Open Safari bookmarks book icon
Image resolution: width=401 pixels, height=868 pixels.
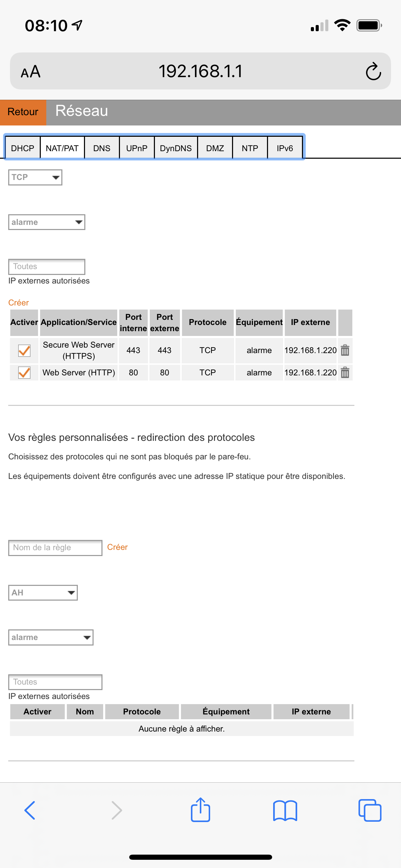coord(285,810)
